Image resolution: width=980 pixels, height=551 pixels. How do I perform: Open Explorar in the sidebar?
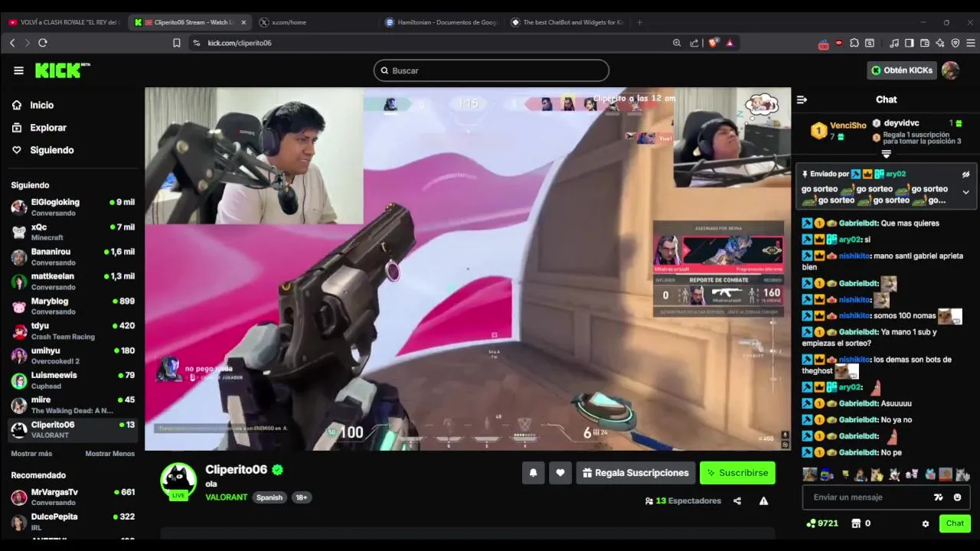pyautogui.click(x=47, y=128)
